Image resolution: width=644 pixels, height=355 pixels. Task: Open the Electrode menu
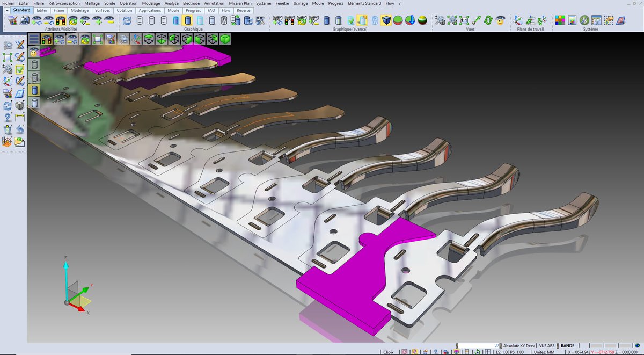point(191,3)
